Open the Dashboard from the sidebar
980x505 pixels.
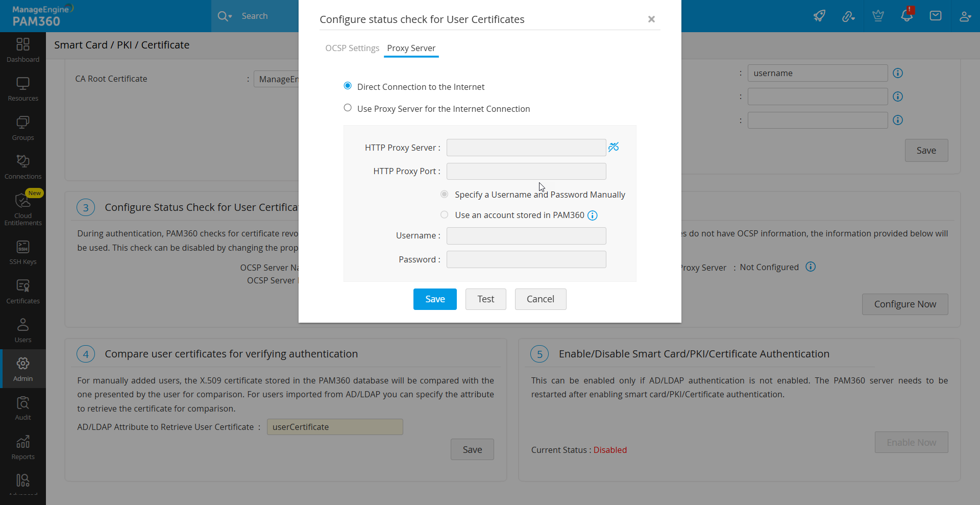[22, 49]
